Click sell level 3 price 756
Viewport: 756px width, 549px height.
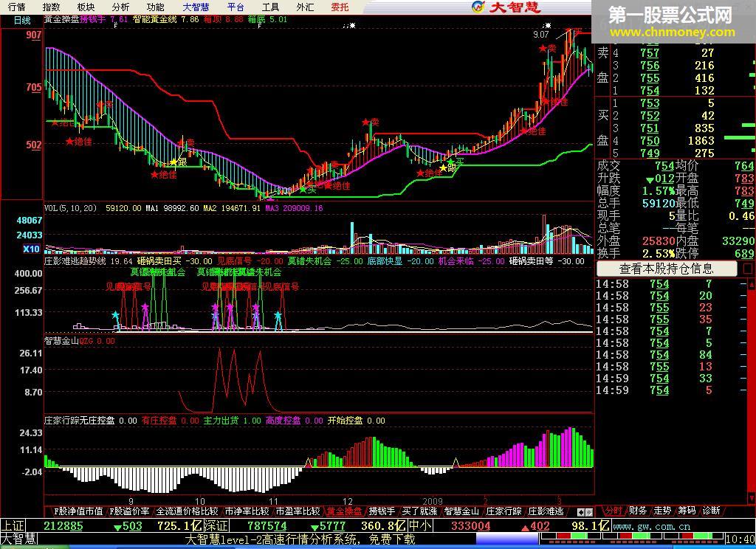(x=650, y=66)
